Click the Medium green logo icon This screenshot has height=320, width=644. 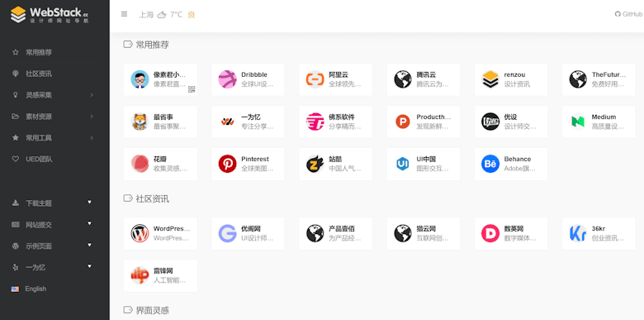pyautogui.click(x=578, y=122)
